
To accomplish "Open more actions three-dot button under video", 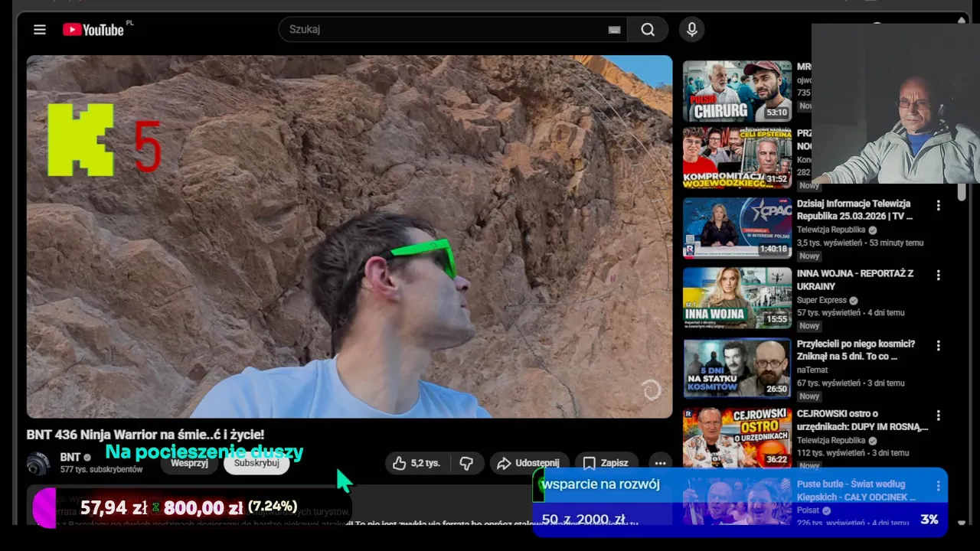I will [660, 463].
